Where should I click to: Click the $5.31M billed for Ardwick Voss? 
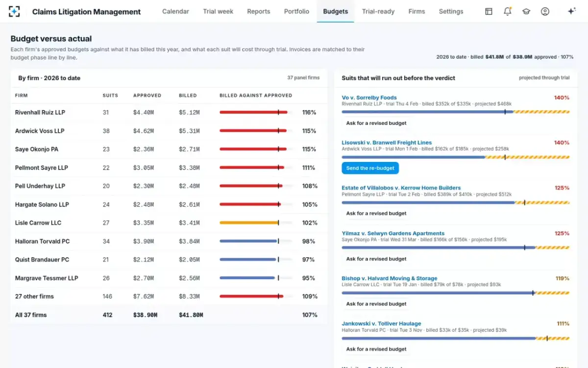[189, 131]
